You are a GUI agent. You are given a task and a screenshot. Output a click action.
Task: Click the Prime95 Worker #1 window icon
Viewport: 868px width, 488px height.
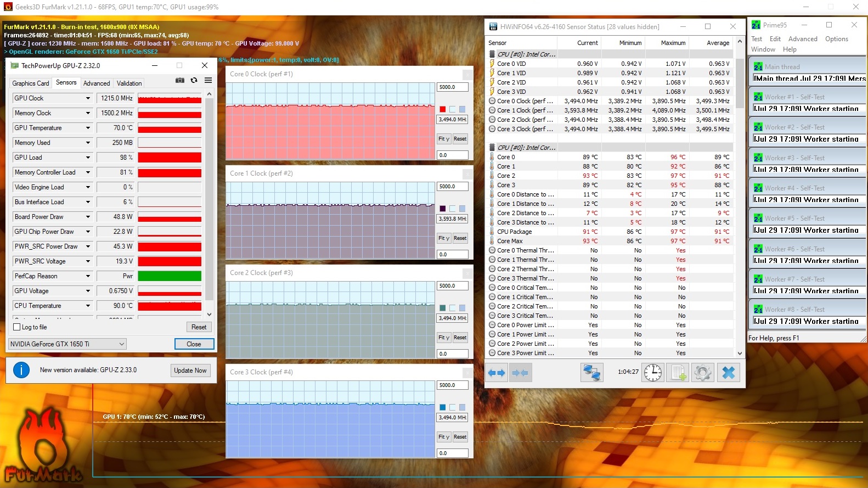pos(758,97)
